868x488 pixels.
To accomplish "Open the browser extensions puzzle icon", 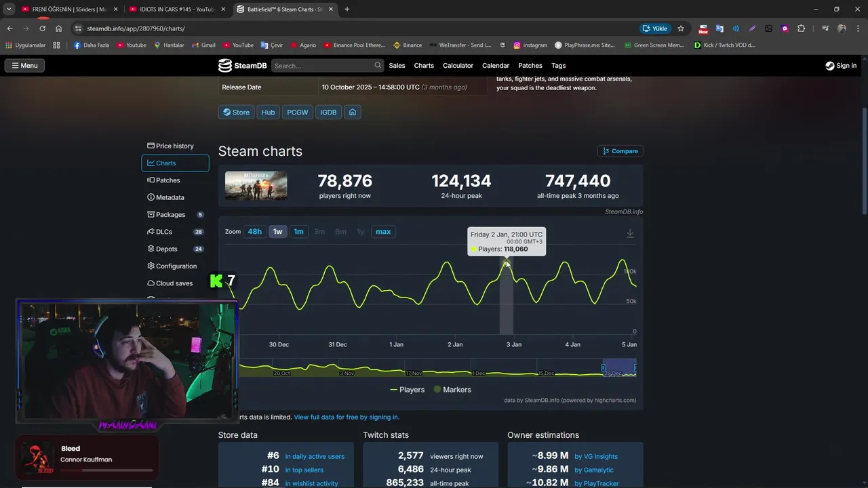I will [801, 28].
